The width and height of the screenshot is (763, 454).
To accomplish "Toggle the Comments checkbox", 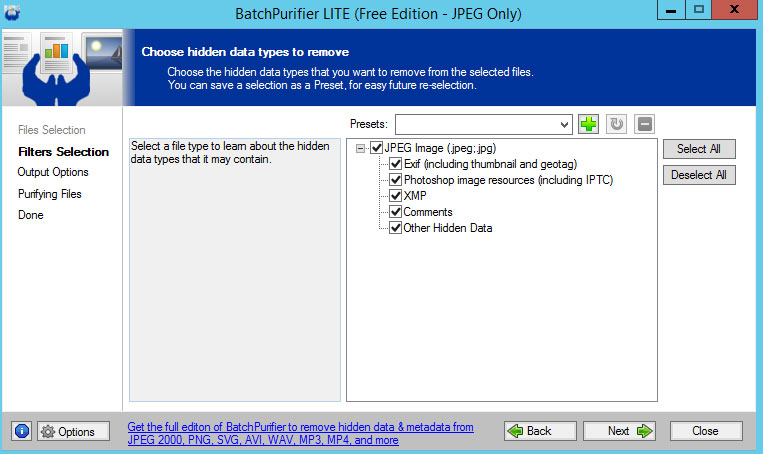I will [x=396, y=212].
